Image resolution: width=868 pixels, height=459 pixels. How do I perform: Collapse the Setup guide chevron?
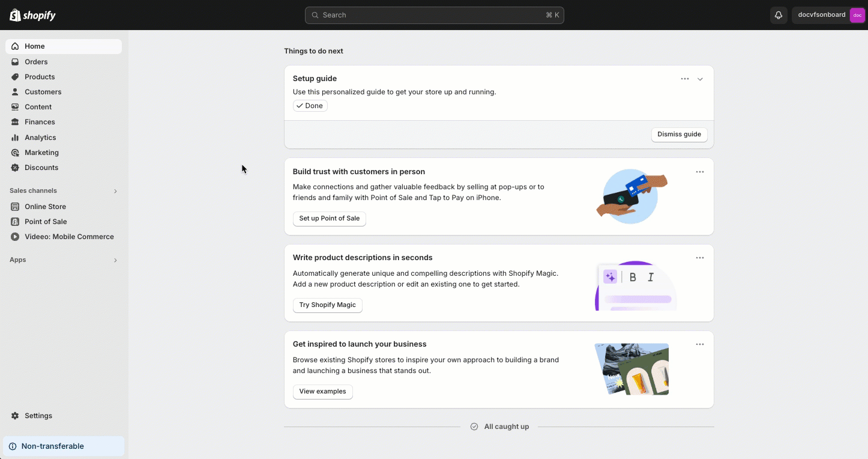click(700, 79)
